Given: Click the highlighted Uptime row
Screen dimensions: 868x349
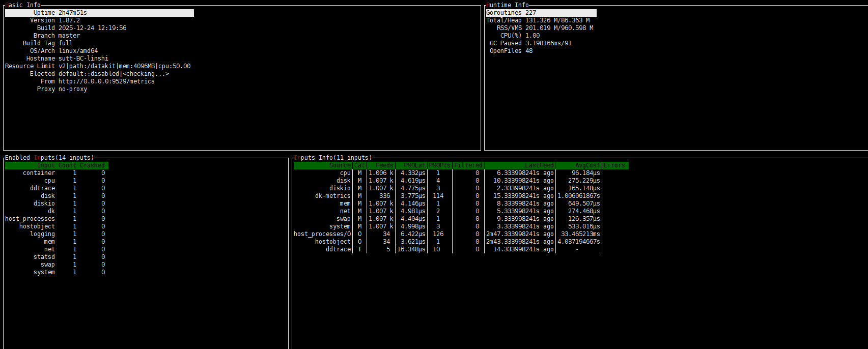Looking at the screenshot, I should 99,13.
